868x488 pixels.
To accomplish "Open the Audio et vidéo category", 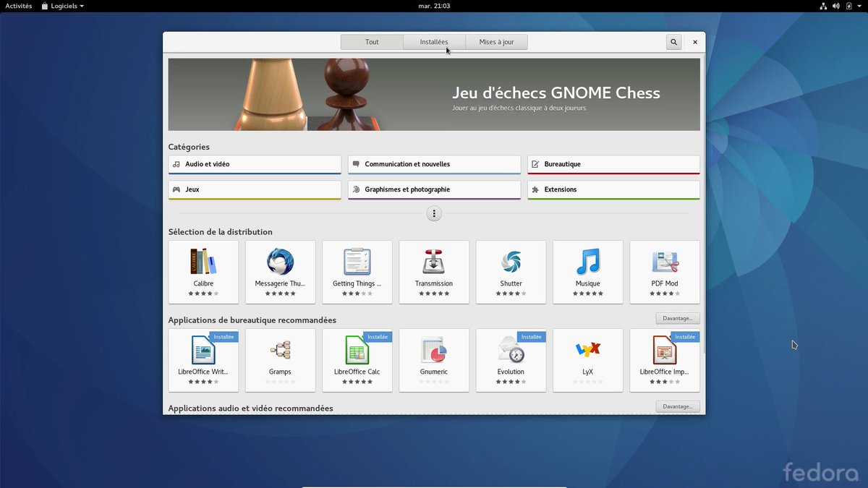I will 255,165.
